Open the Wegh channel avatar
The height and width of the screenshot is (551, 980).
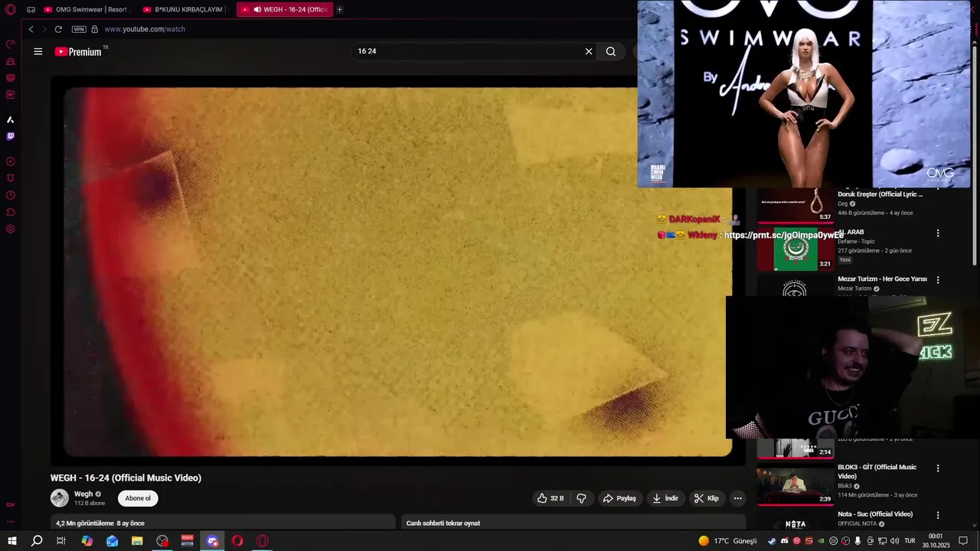(x=60, y=498)
